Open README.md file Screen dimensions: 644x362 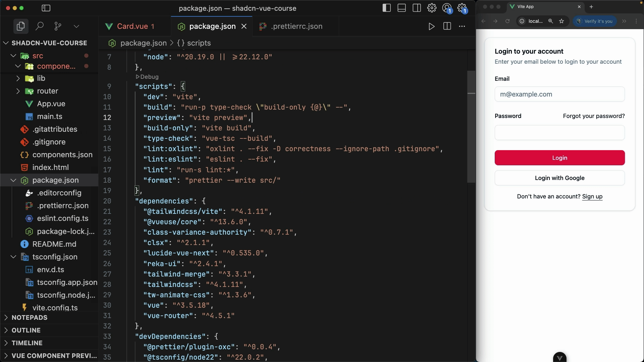[x=54, y=244]
